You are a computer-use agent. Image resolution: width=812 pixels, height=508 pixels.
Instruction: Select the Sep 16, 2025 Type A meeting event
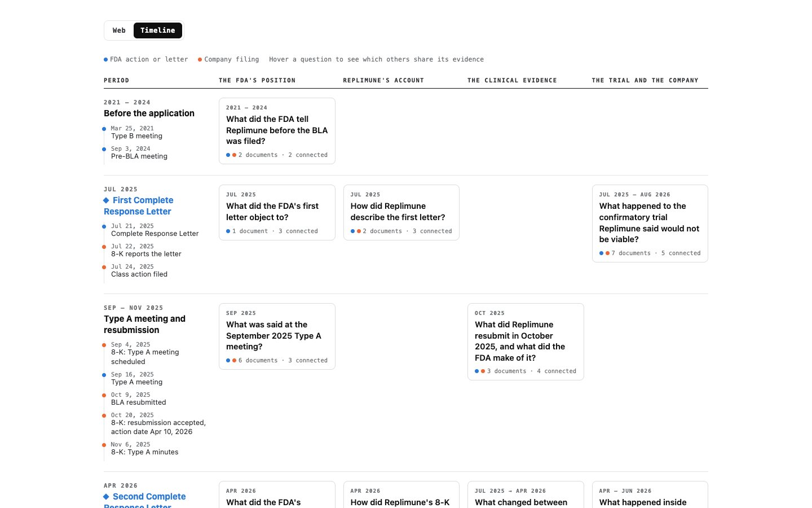(136, 378)
